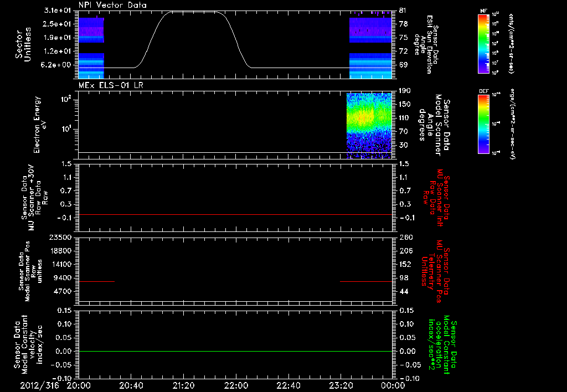Click the 69 degree elevation tick label
The height and width of the screenshot is (392, 567).
(403, 65)
